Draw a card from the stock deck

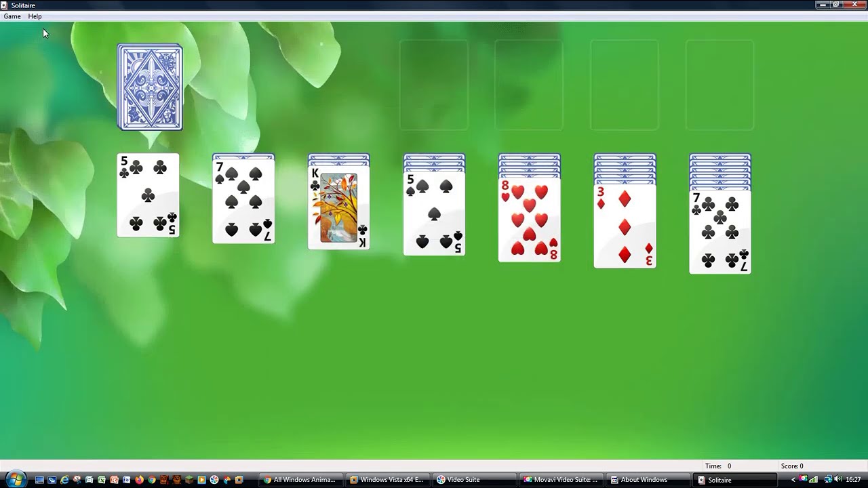[x=150, y=87]
